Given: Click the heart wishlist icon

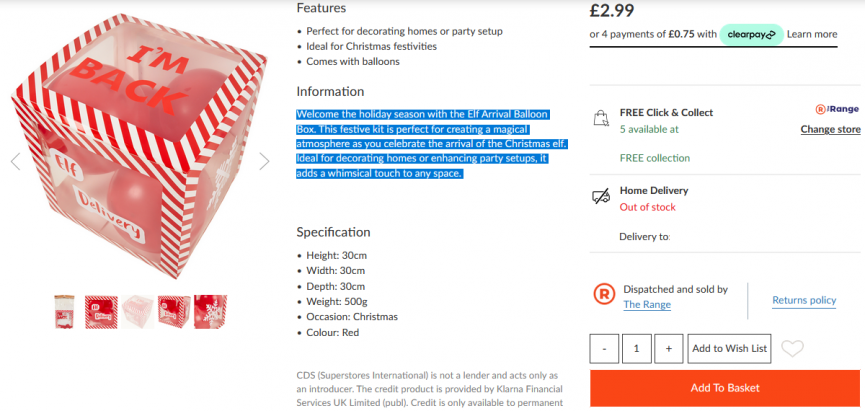Looking at the screenshot, I should click(792, 348).
